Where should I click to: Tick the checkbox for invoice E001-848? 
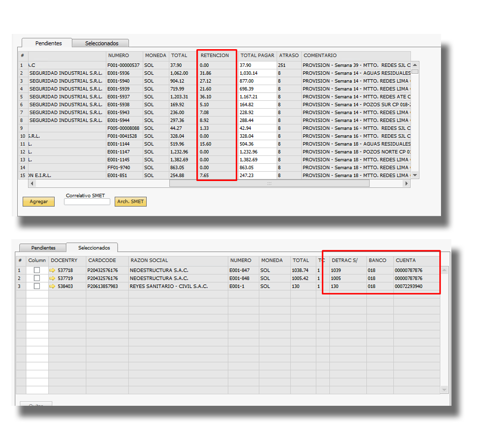point(37,278)
